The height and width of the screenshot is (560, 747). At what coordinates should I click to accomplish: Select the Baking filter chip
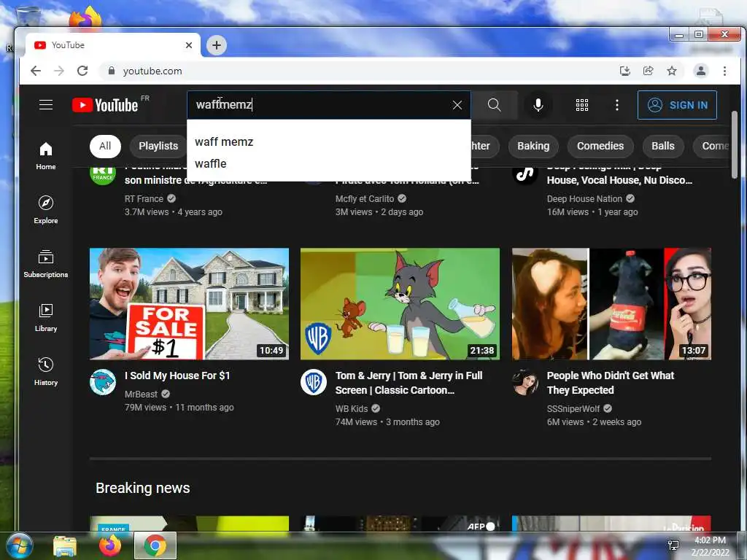point(533,146)
